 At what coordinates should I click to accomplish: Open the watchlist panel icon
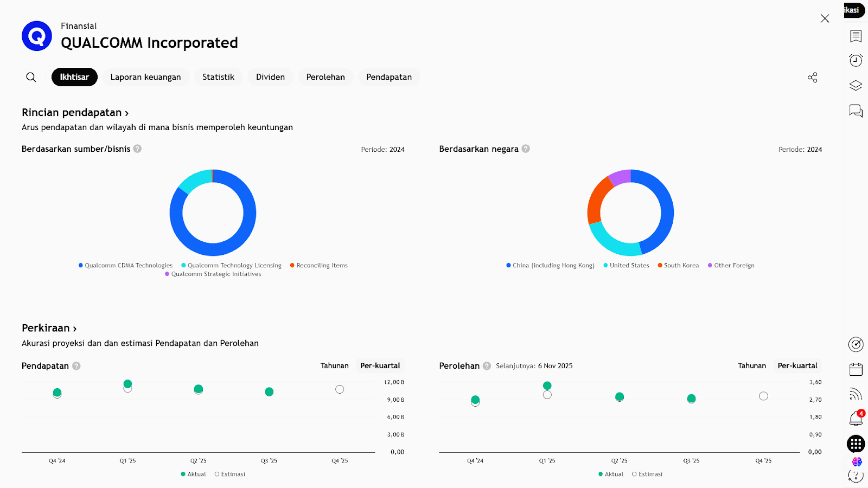[856, 36]
